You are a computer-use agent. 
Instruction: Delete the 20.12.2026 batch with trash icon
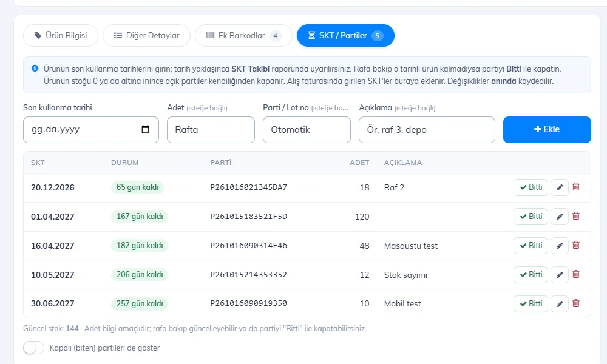(x=576, y=187)
